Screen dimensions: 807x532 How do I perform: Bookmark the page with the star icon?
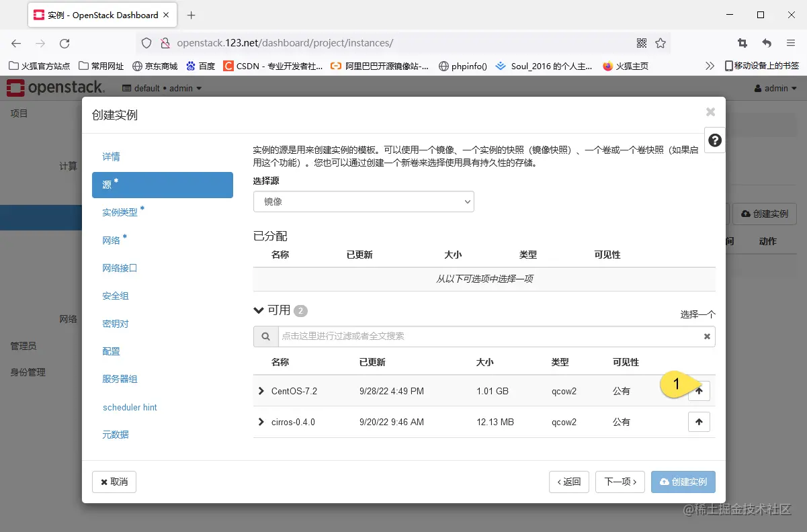click(x=661, y=42)
